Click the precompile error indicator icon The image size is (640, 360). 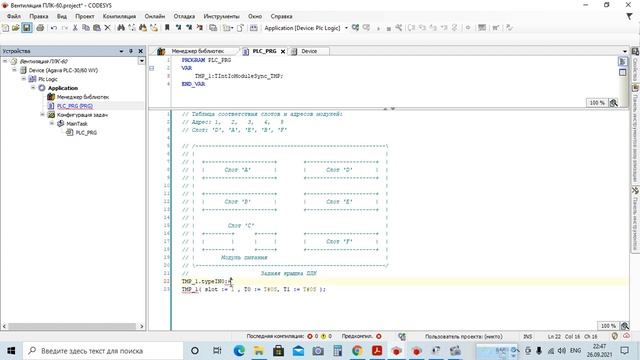click(x=379, y=336)
